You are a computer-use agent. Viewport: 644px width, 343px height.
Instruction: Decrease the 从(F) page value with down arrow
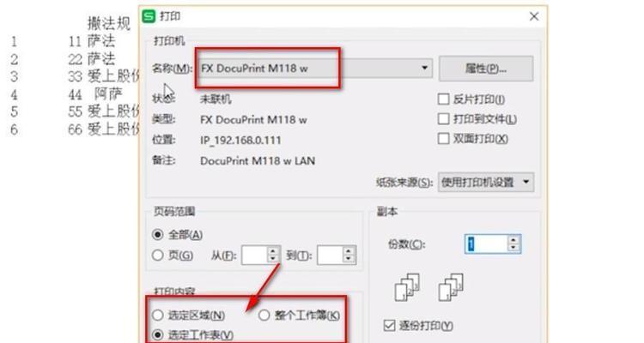(273, 259)
